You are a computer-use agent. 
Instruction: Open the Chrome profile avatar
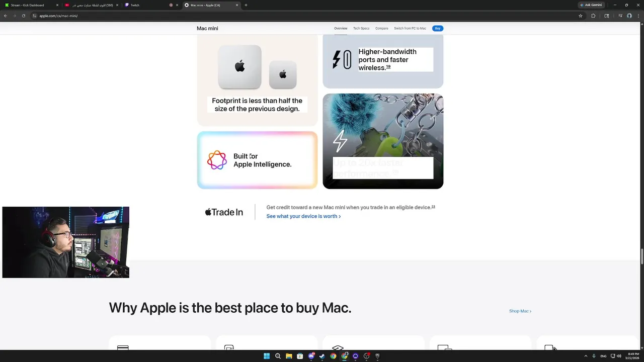(x=629, y=16)
